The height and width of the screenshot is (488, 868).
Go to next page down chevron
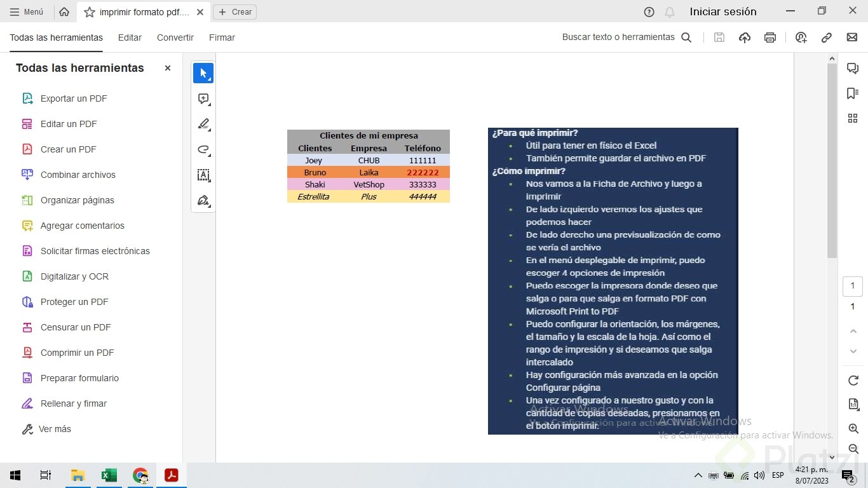point(853,351)
